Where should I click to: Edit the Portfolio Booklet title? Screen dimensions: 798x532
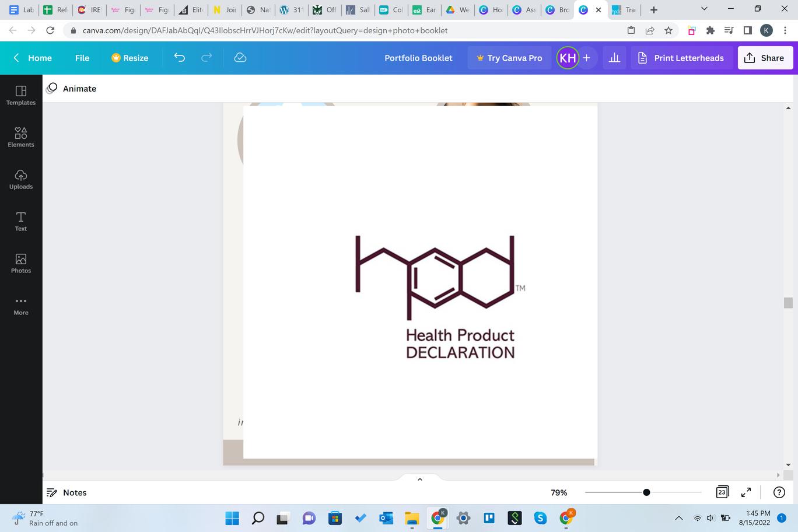pyautogui.click(x=418, y=58)
